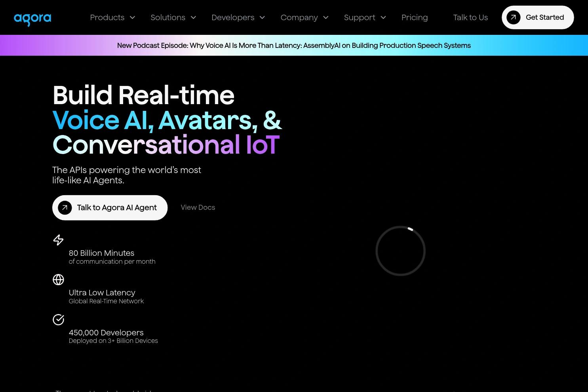This screenshot has width=588, height=392.
Task: Click the arrow icon in Get Started
Action: click(513, 17)
